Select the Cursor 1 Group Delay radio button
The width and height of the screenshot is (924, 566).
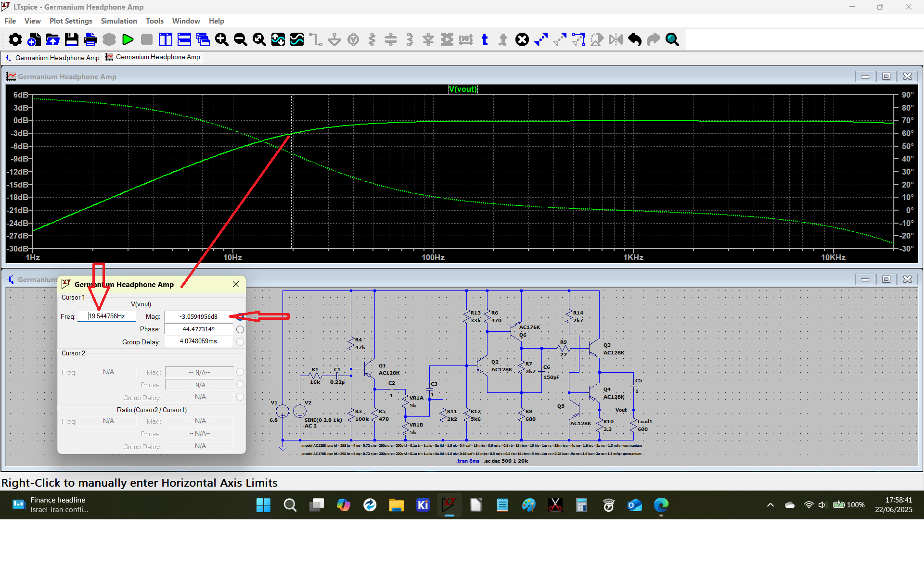point(240,342)
